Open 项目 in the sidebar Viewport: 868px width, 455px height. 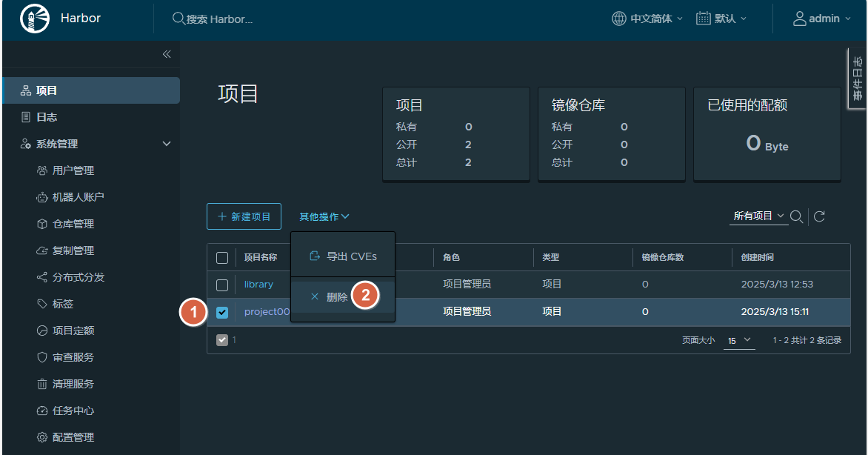click(91, 90)
